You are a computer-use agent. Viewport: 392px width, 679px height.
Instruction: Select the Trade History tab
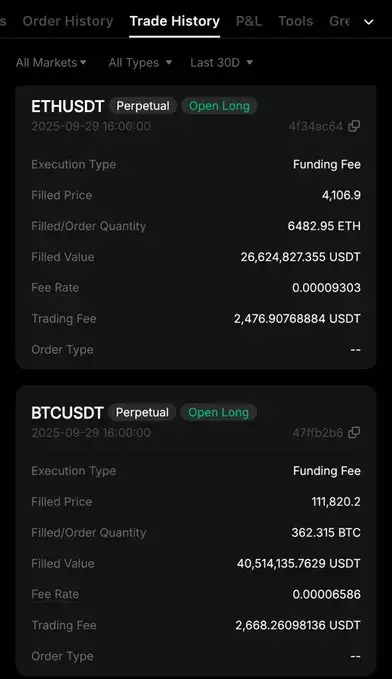tap(175, 21)
